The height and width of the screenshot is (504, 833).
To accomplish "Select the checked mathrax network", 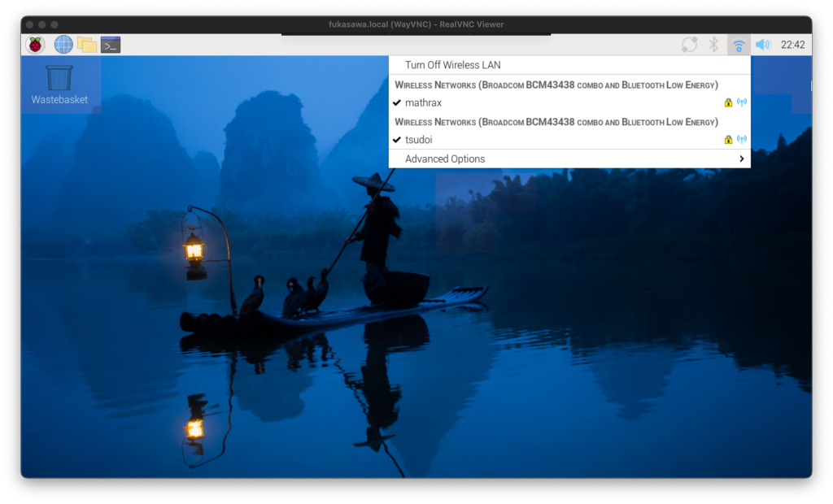I will 423,103.
